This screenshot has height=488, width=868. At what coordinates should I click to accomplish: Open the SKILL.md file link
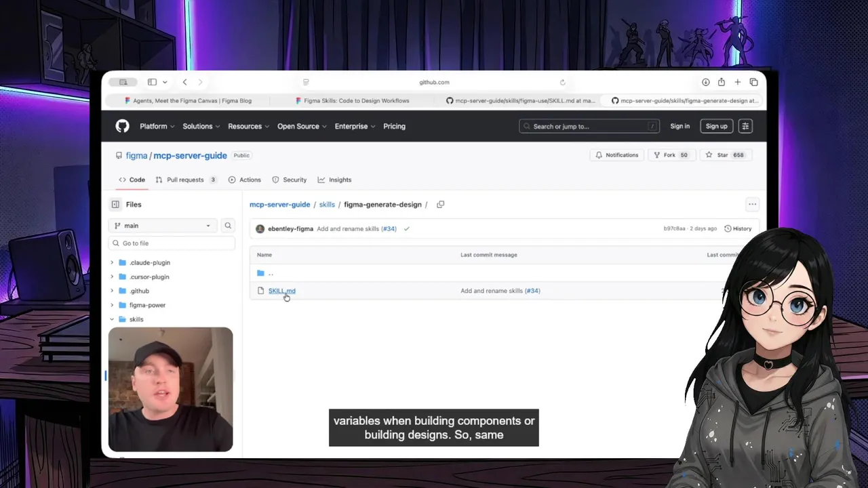pos(281,291)
